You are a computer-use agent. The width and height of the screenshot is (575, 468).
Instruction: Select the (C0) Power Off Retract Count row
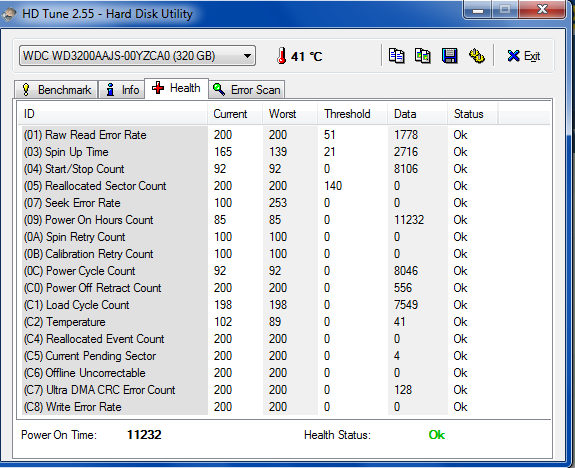click(x=284, y=288)
